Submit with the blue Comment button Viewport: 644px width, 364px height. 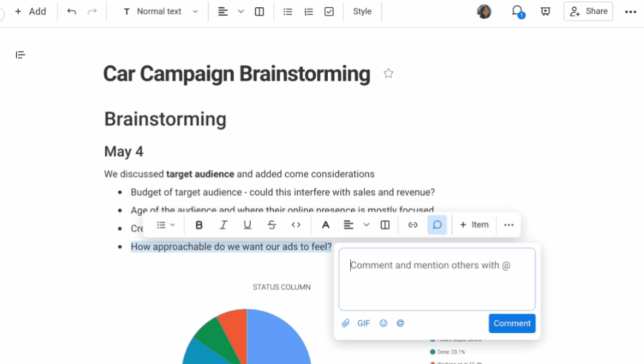512,323
